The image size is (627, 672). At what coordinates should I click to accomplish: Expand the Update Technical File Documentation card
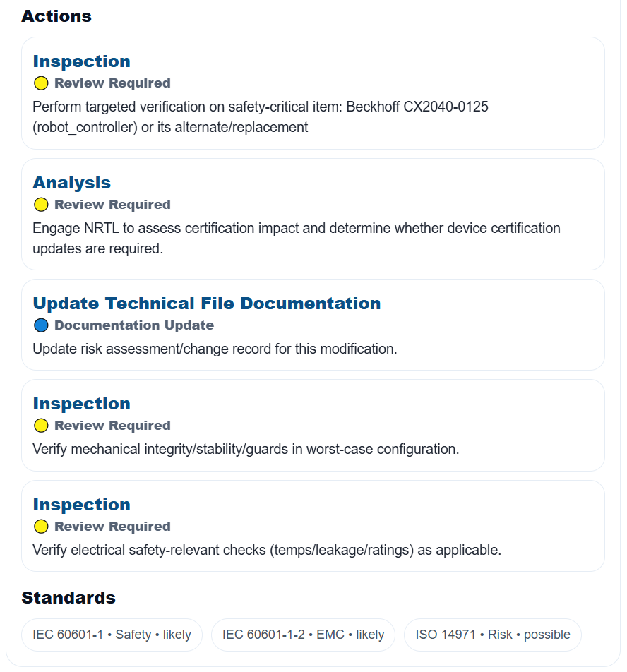206,303
